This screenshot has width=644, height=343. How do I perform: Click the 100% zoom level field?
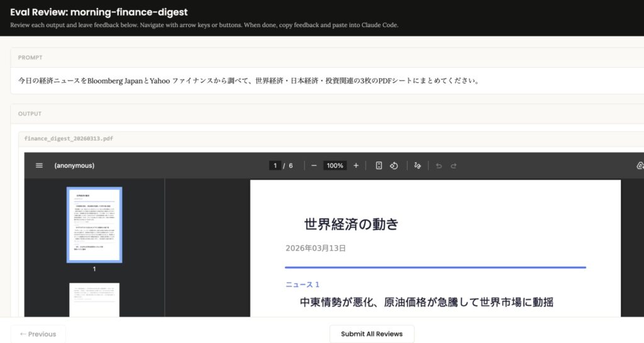pyautogui.click(x=335, y=165)
